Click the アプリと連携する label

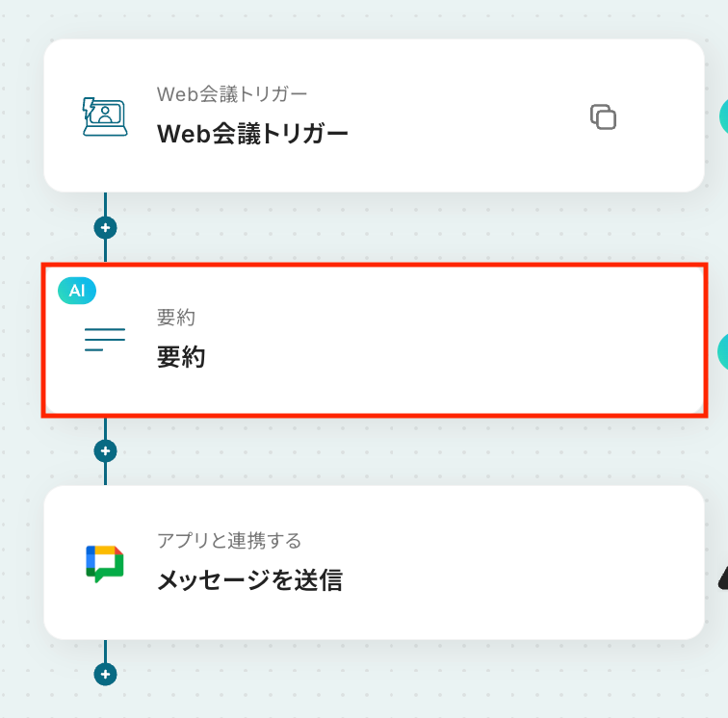(x=229, y=541)
